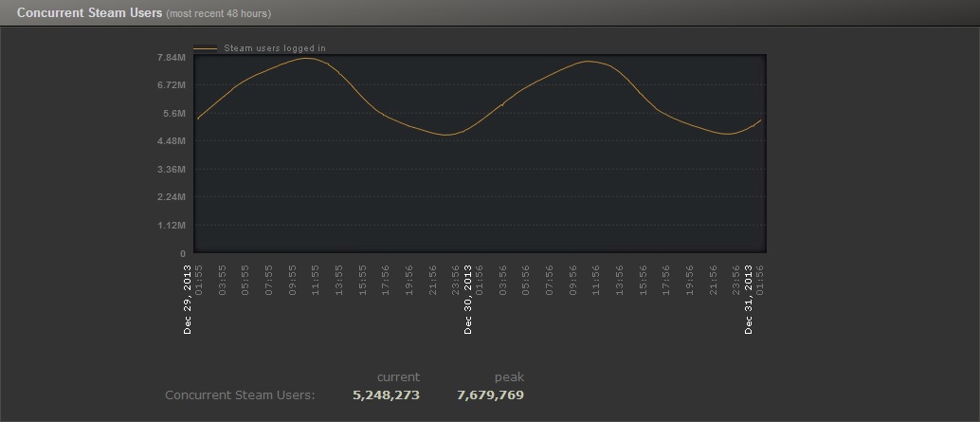This screenshot has width=980, height=422.
Task: Click the 03:55 time label
Action: (222, 279)
